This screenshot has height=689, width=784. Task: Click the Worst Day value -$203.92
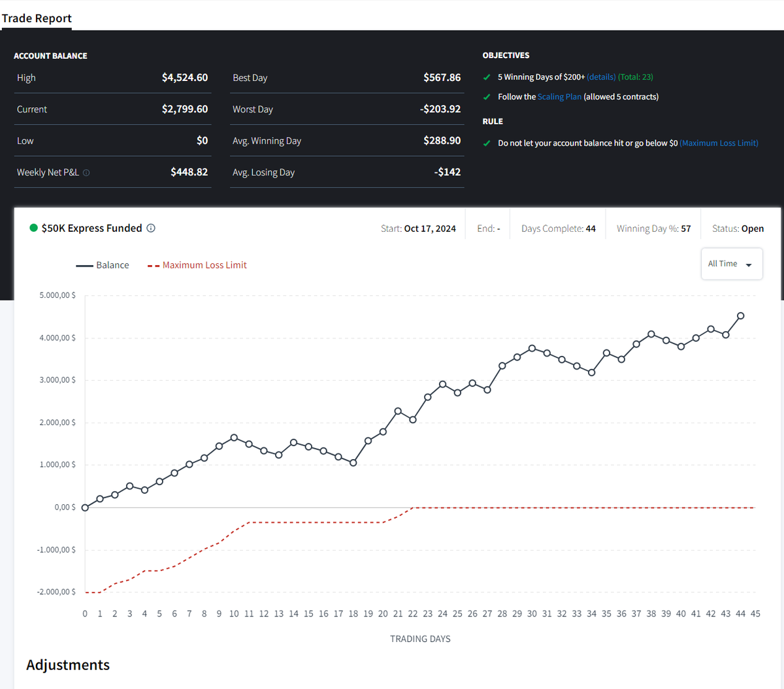coord(440,109)
